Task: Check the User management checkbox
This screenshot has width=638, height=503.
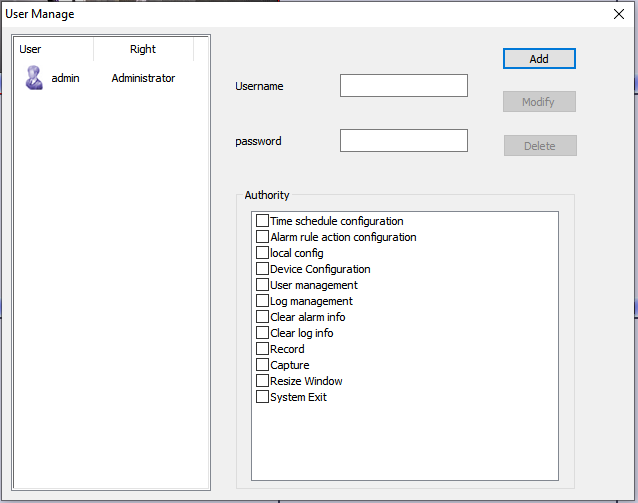Action: coord(263,285)
